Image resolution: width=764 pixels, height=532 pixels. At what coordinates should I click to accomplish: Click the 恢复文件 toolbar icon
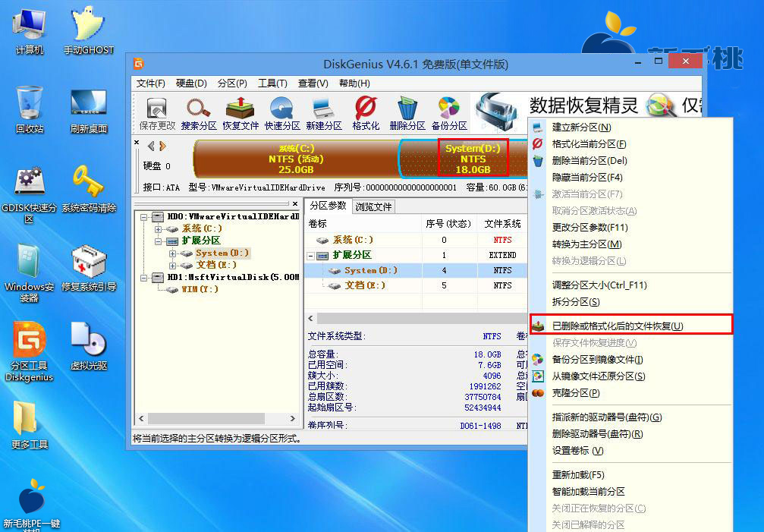[x=241, y=114]
